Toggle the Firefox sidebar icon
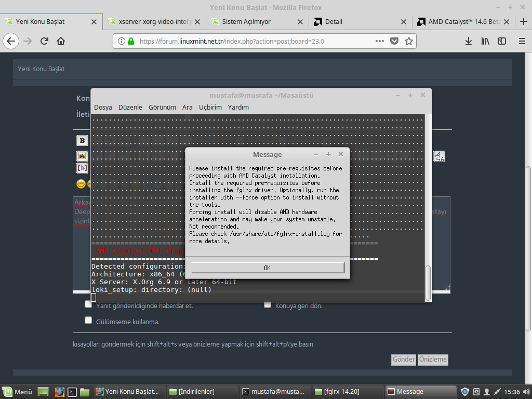532x399 pixels. [x=502, y=41]
